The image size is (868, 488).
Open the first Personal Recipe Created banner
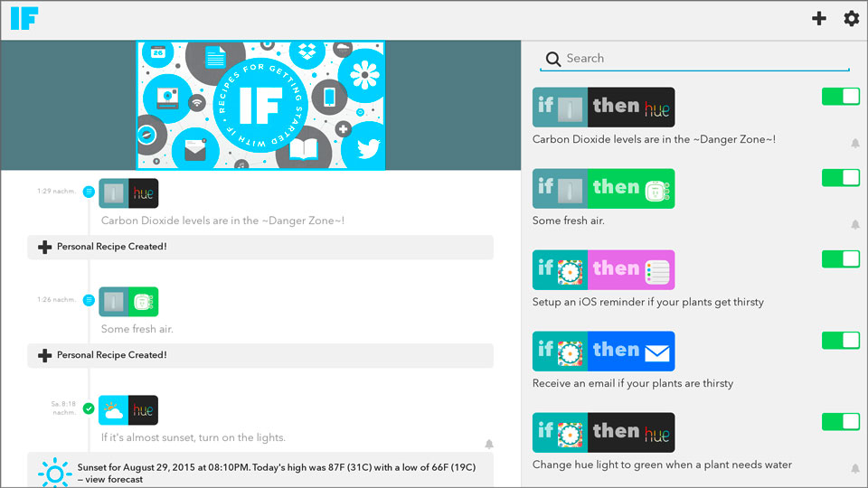pos(260,247)
